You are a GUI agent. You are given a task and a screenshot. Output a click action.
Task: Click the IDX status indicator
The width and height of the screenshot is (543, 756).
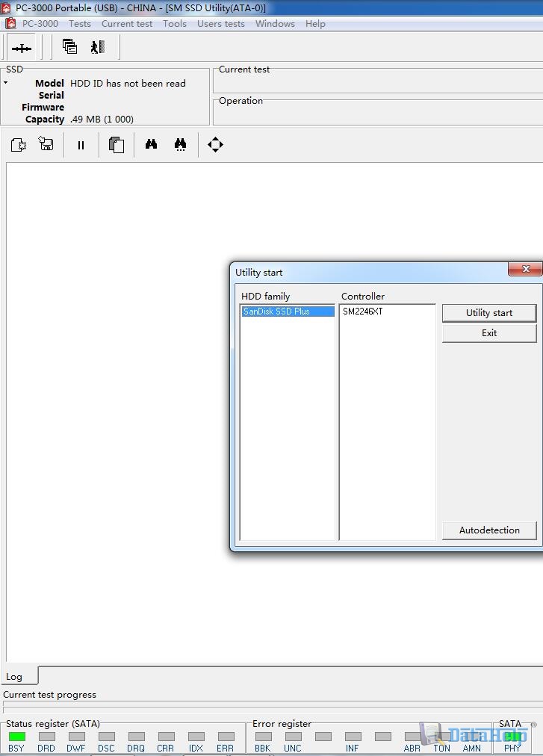click(x=196, y=737)
